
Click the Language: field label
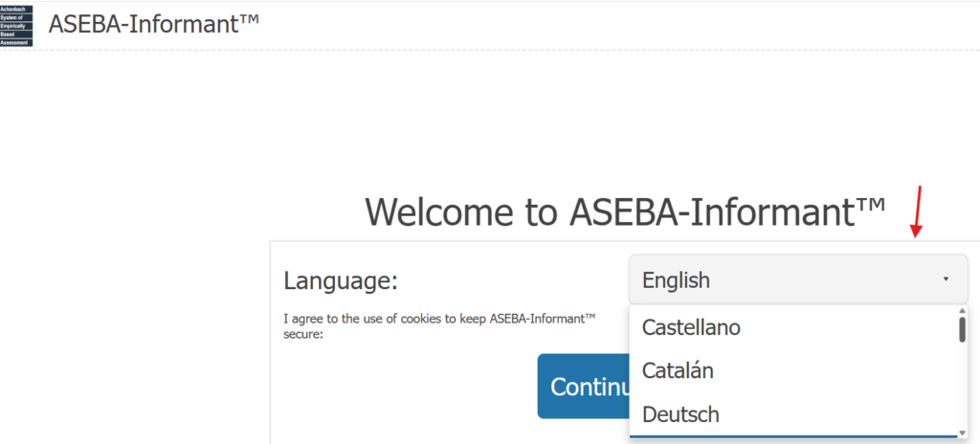pos(341,281)
